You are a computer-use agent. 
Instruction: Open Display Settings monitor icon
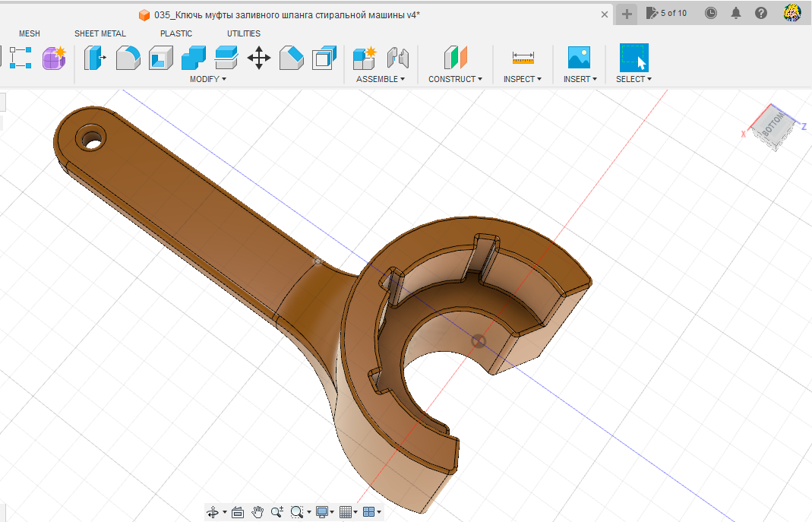(321, 512)
